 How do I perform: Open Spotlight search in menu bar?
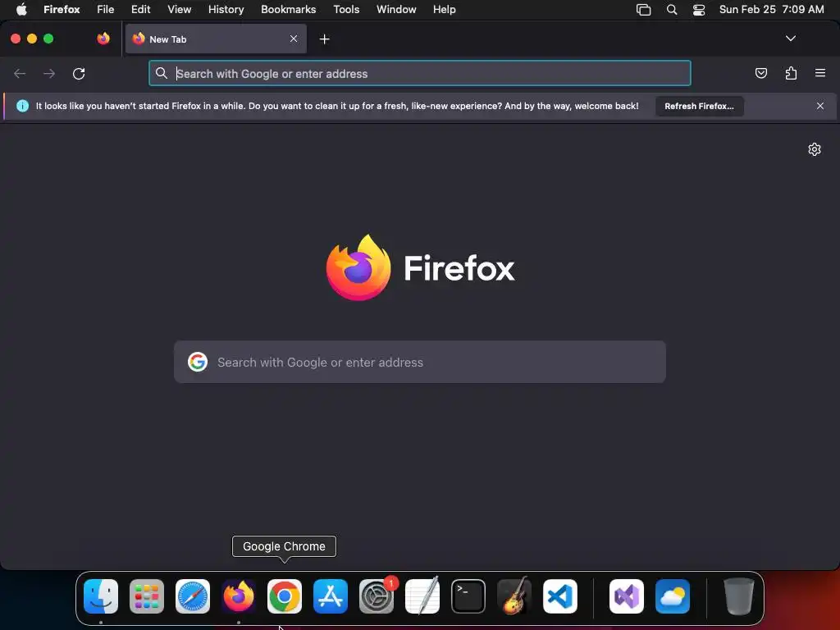[x=671, y=9]
